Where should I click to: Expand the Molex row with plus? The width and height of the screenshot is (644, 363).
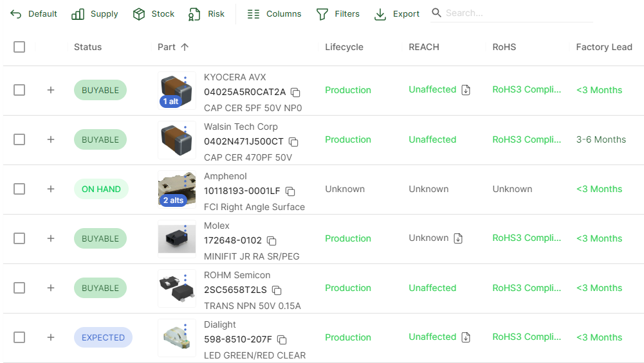point(51,238)
